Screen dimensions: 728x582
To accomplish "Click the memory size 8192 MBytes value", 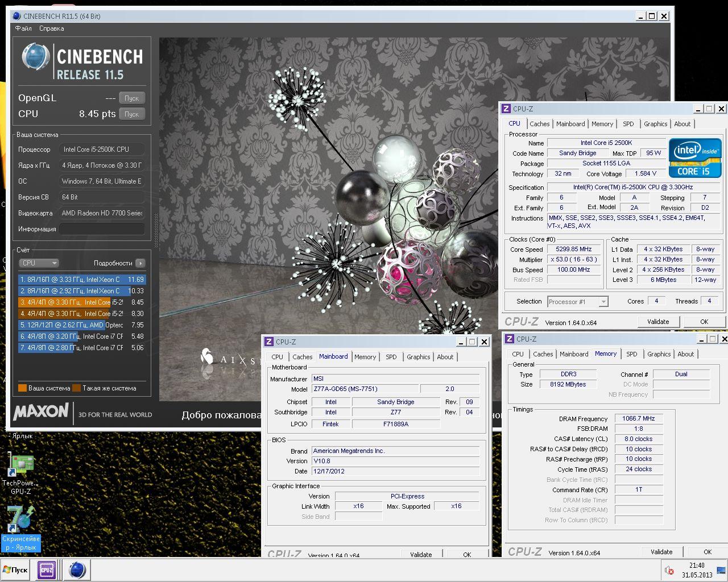I will pos(568,384).
